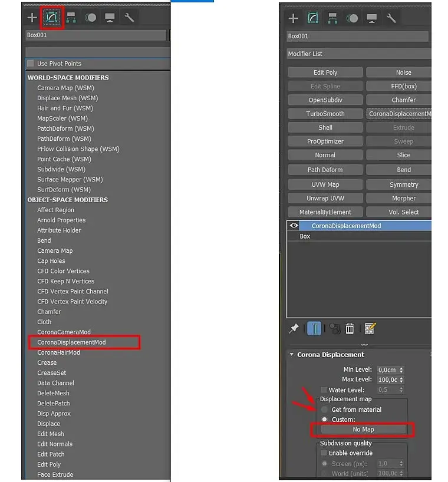Click the TurboSmooth button

point(325,114)
